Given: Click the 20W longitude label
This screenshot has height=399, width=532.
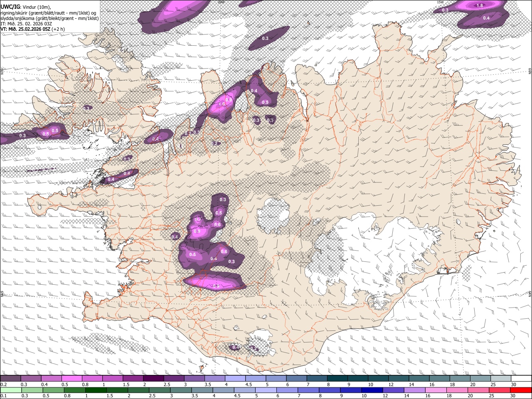Looking at the screenshot, I should [221, 2].
